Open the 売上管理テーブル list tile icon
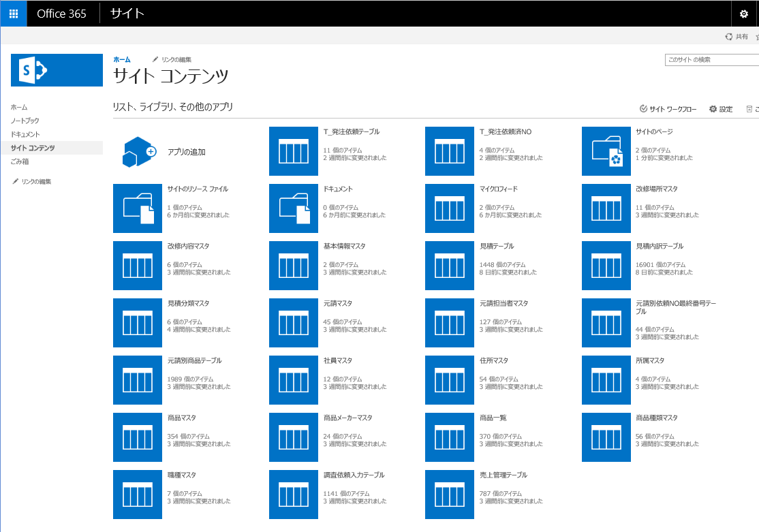The height and width of the screenshot is (532, 759). (x=450, y=495)
